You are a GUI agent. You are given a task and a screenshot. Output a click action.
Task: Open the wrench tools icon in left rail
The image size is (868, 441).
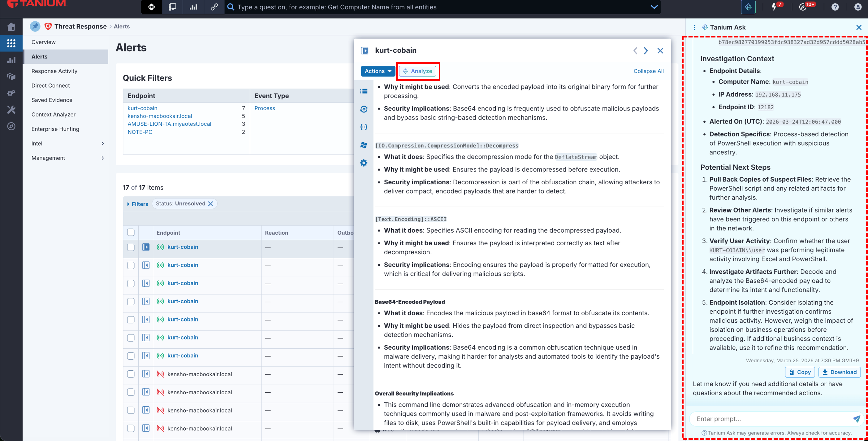(x=11, y=110)
